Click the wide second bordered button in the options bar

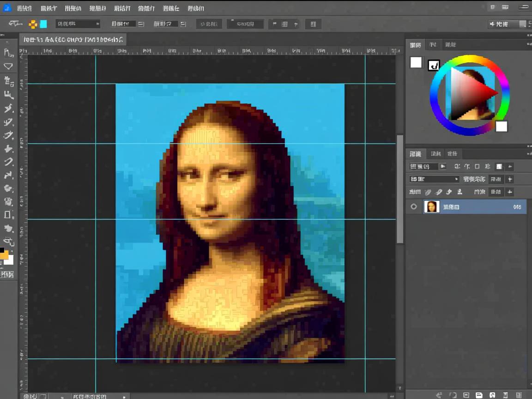(x=245, y=24)
